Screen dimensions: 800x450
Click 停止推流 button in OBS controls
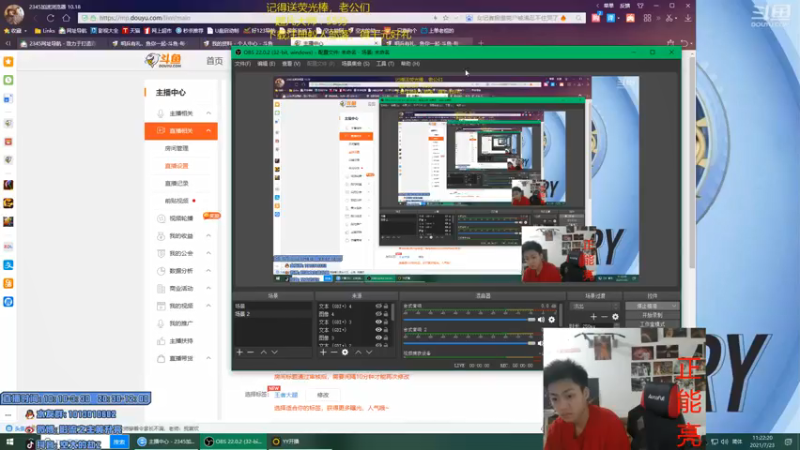click(x=652, y=306)
